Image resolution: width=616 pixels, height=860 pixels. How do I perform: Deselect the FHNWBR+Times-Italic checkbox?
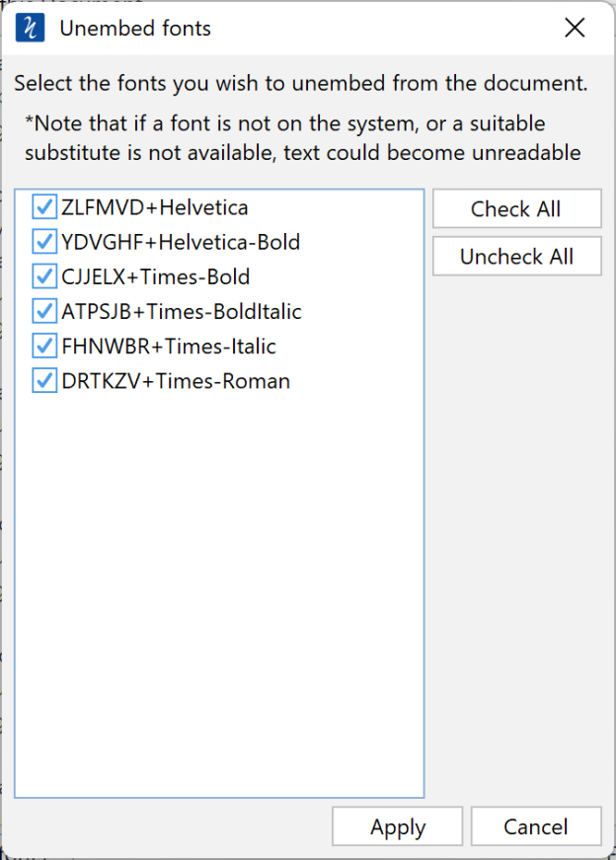(44, 346)
